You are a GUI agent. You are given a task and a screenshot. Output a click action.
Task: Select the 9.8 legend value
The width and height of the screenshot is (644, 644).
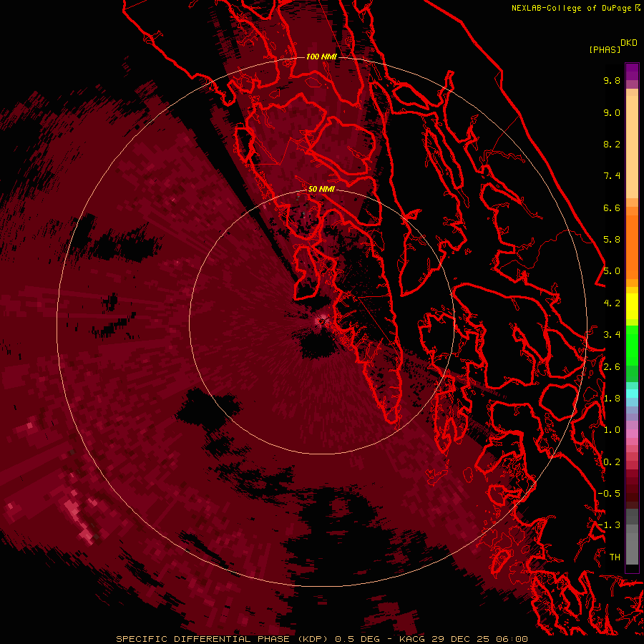pos(612,80)
